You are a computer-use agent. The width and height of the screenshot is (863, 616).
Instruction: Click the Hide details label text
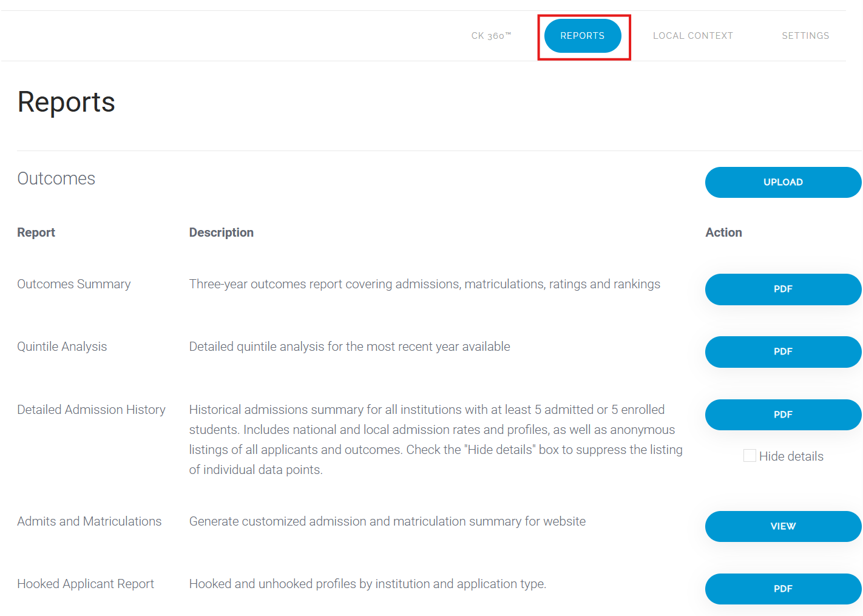click(791, 456)
